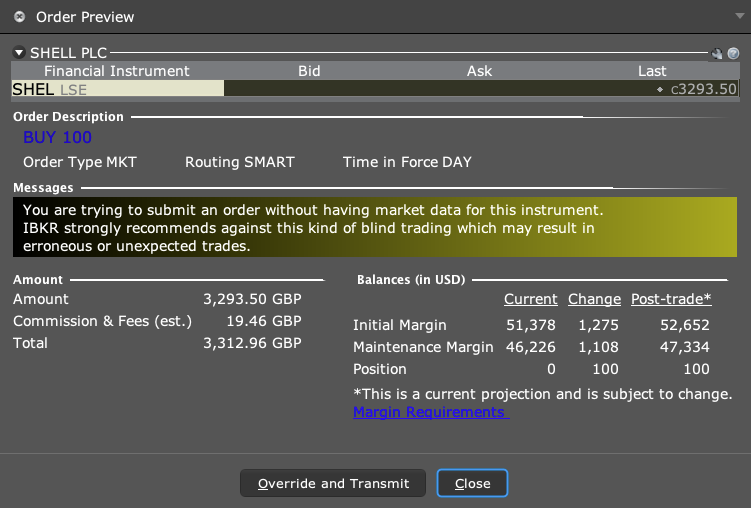This screenshot has width=751, height=508.
Task: Click the Position row label
Action: [x=380, y=369]
